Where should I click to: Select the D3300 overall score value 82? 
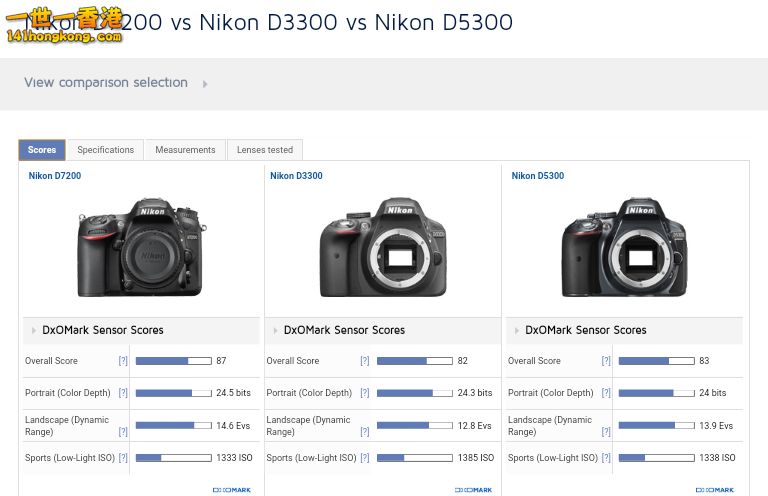(462, 361)
